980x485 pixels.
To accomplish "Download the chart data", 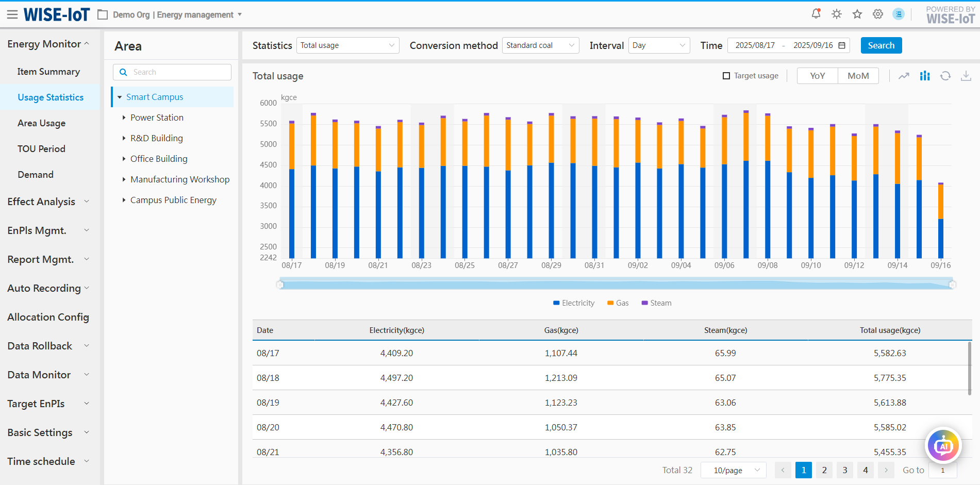I will coord(966,76).
